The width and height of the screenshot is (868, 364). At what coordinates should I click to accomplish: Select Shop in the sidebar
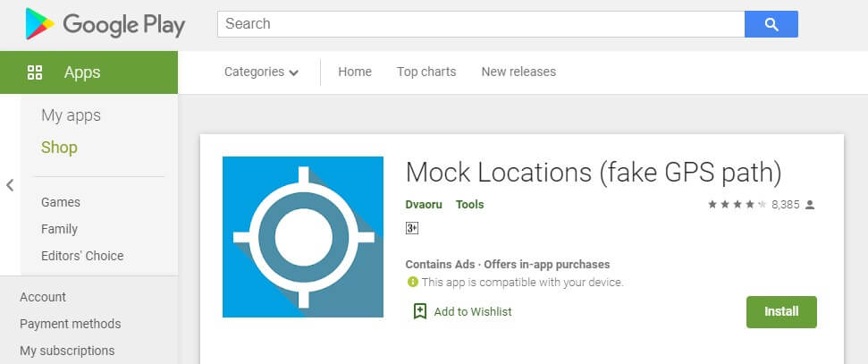point(59,148)
